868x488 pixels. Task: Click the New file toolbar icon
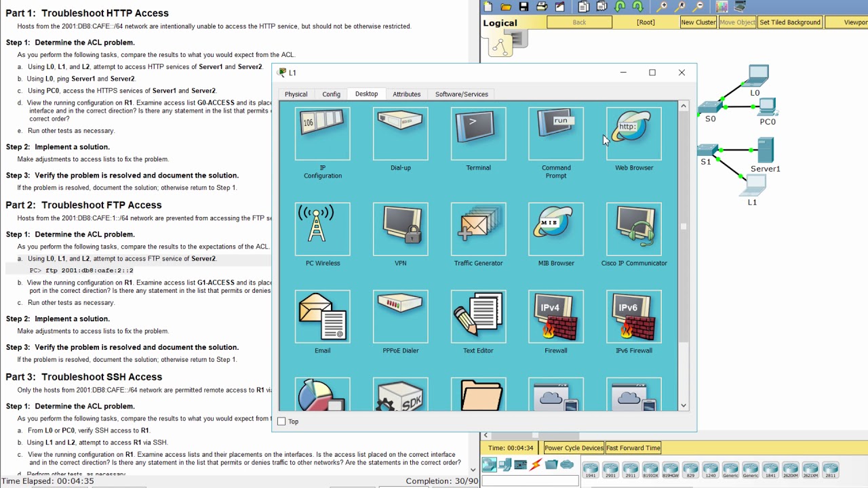488,7
